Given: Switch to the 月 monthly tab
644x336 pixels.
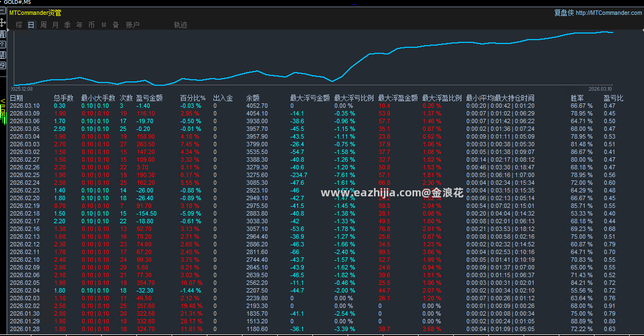Looking at the screenshot, I should click(56, 25).
